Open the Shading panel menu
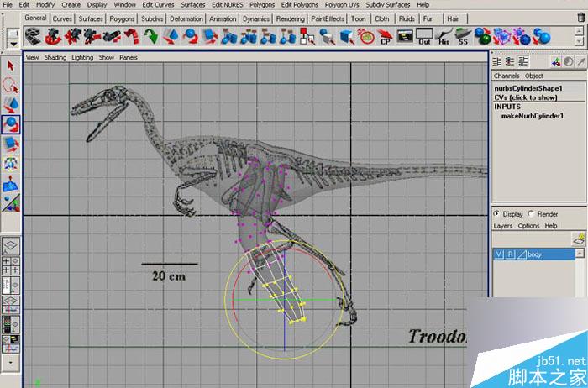Image resolution: width=588 pixels, height=388 pixels. click(55, 57)
